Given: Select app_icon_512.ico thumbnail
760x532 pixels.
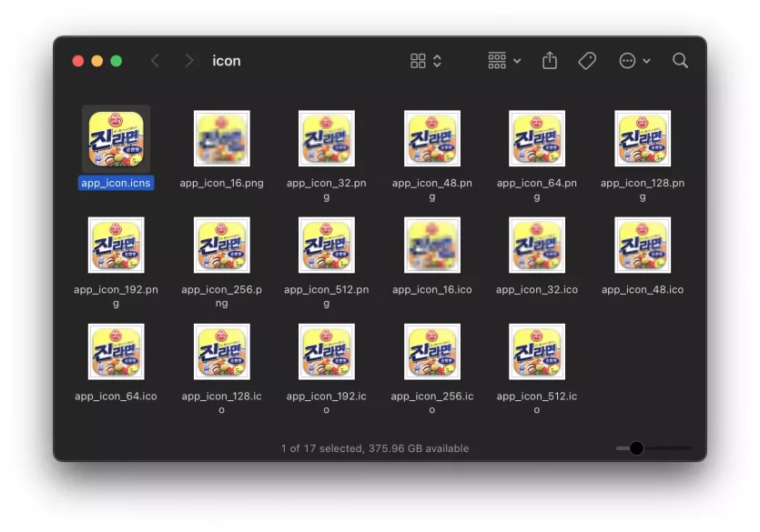Looking at the screenshot, I should coord(537,352).
